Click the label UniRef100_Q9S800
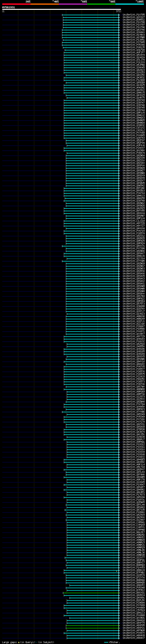Viewport: 146px width, 644px height. 133,294
